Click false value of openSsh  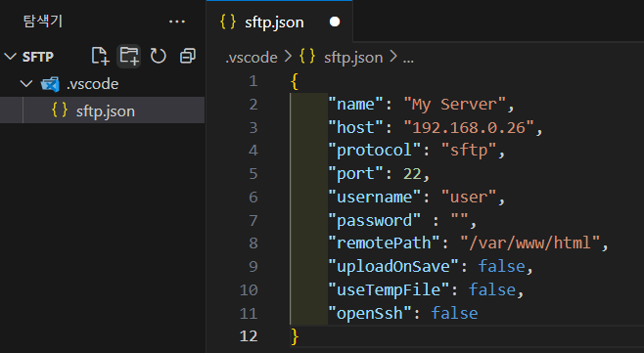[455, 314]
